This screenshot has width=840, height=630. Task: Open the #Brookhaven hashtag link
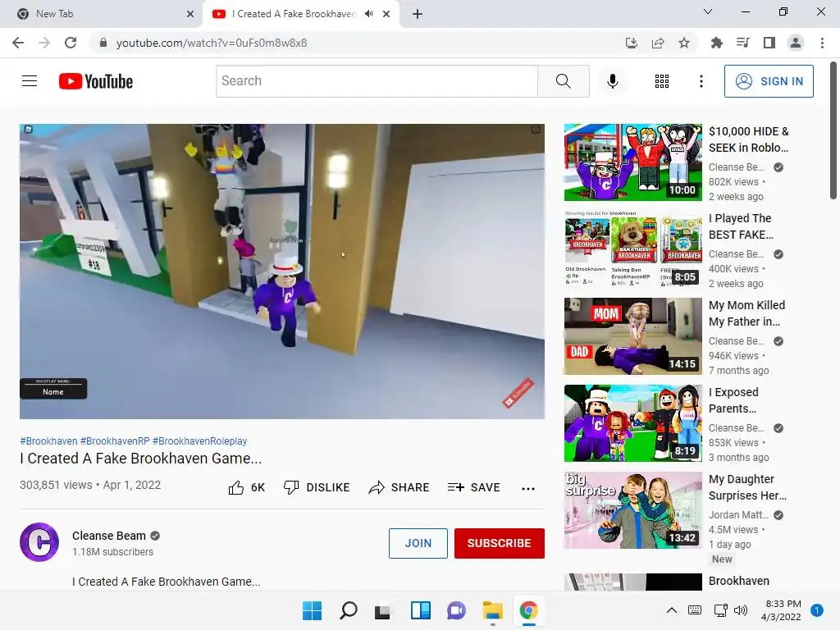click(x=48, y=441)
